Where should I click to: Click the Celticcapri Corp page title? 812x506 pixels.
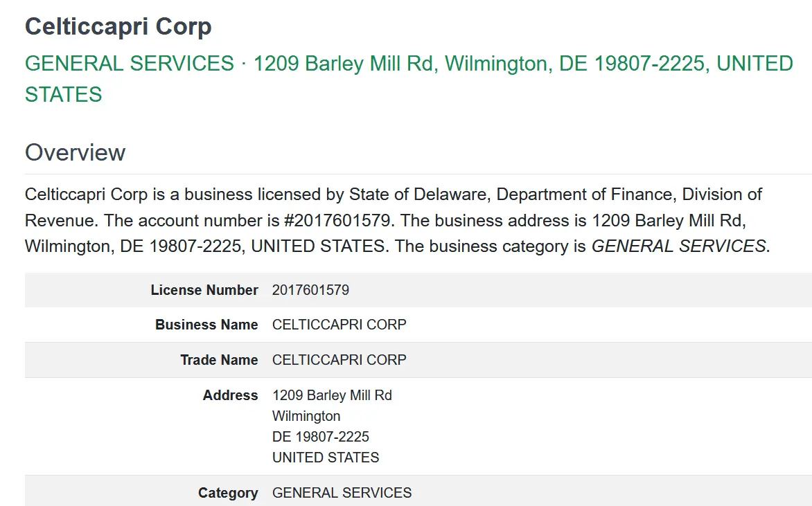pyautogui.click(x=118, y=27)
